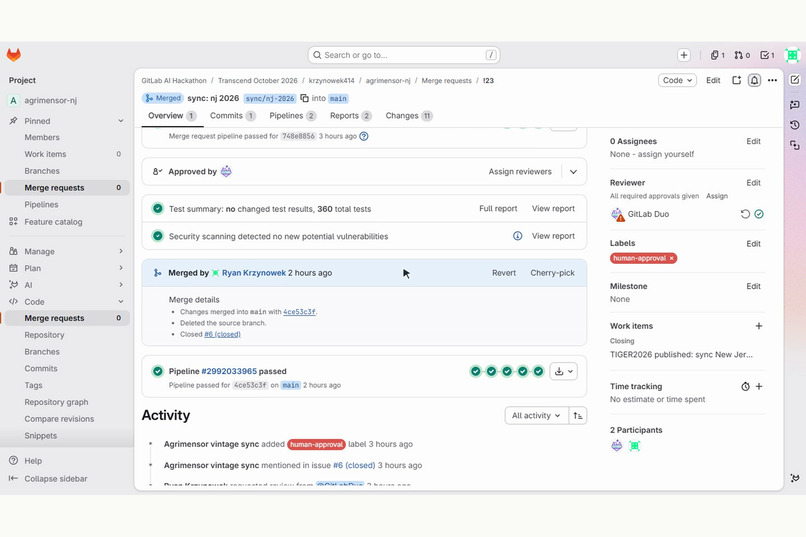Viewport: 806px width, 537px height.
Task: Open the to-do list counter icon
Action: point(767,55)
